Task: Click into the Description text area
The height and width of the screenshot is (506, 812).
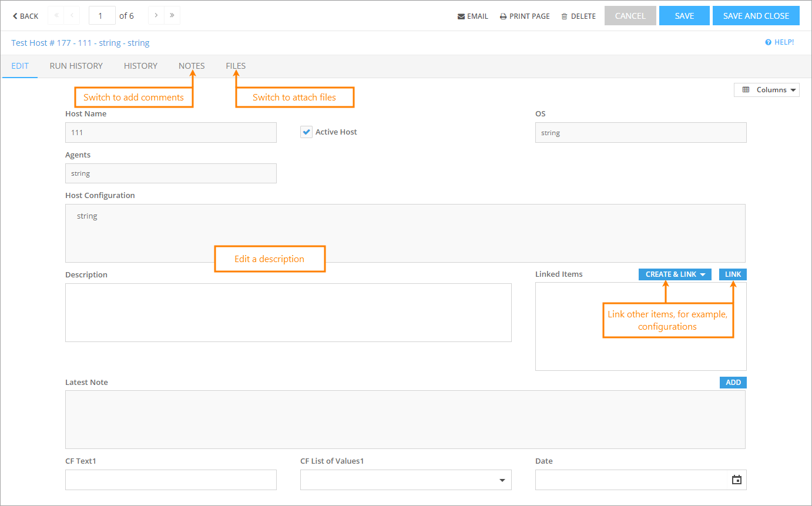Action: 288,313
